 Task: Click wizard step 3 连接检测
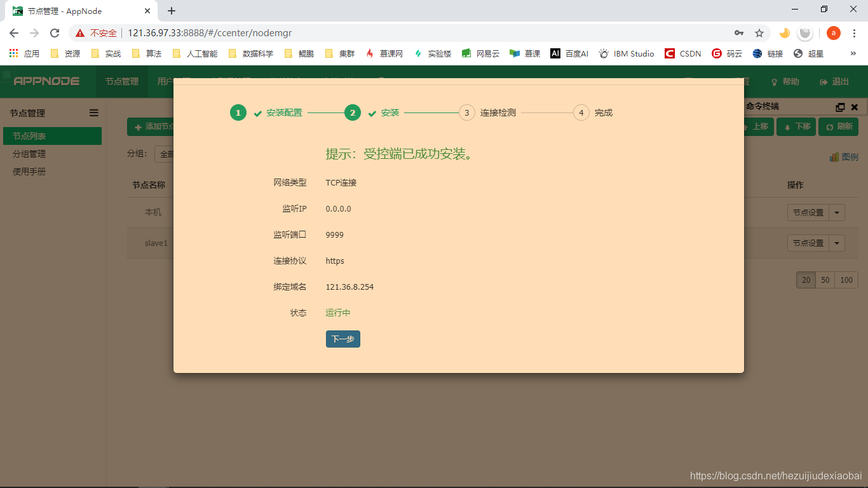pyautogui.click(x=487, y=112)
